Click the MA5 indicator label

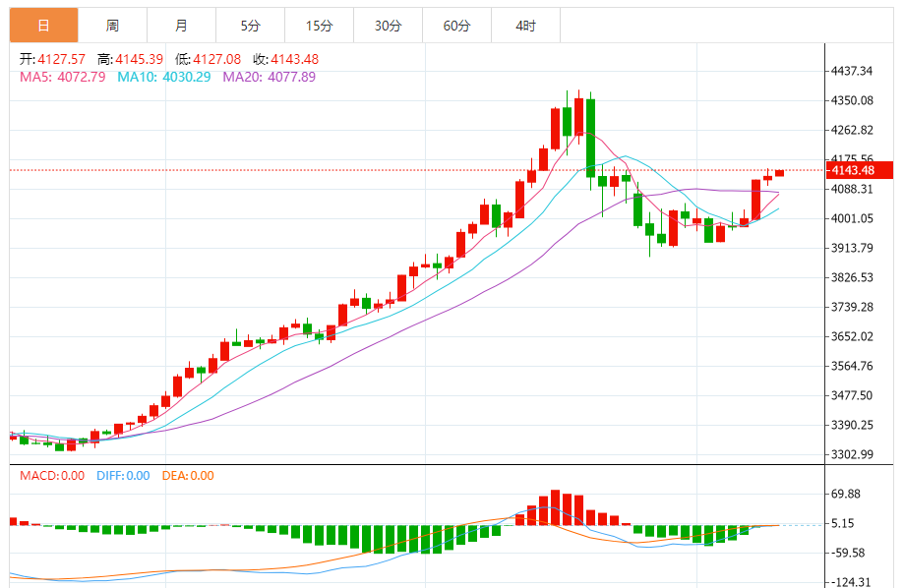click(x=62, y=77)
